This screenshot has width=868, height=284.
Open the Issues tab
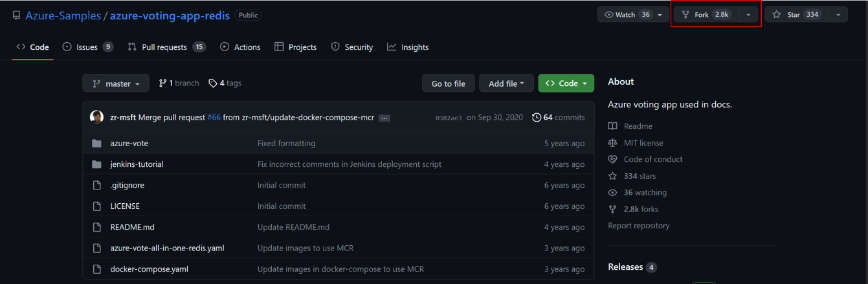(x=88, y=47)
